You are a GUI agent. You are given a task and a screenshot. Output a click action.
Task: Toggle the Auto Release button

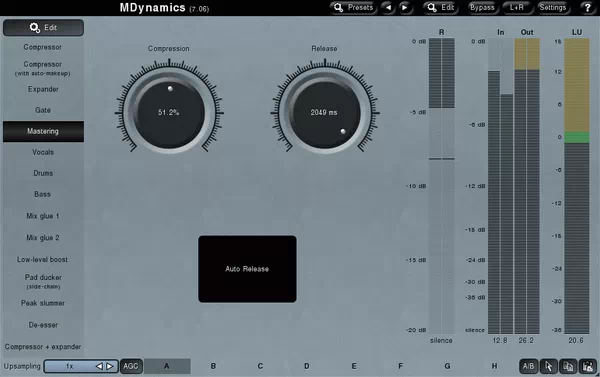click(247, 269)
